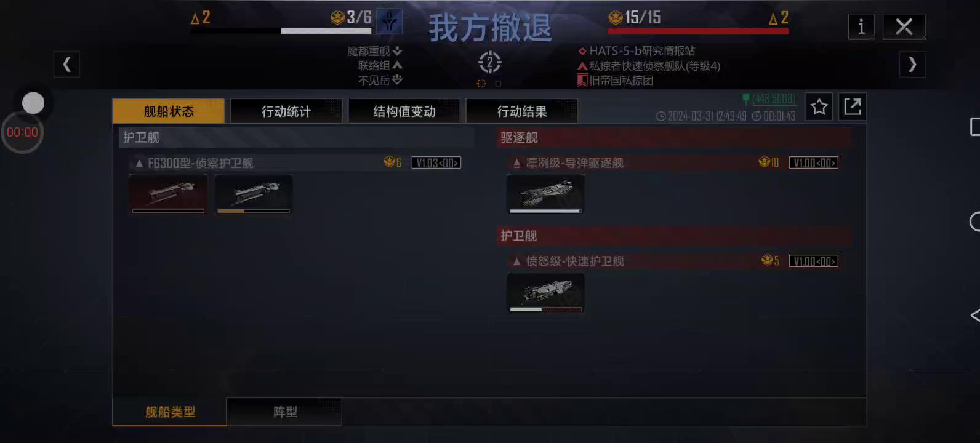Switch to the 行动统计 tab
The height and width of the screenshot is (443, 980).
[286, 111]
